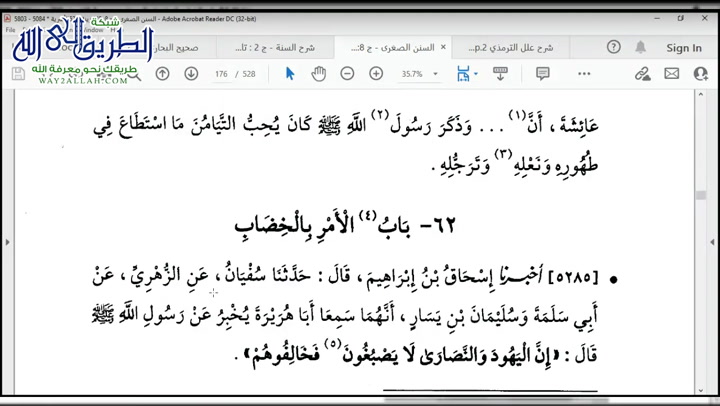Open the Help question mark icon
This screenshot has width=720, height=406.
pyautogui.click(x=613, y=47)
